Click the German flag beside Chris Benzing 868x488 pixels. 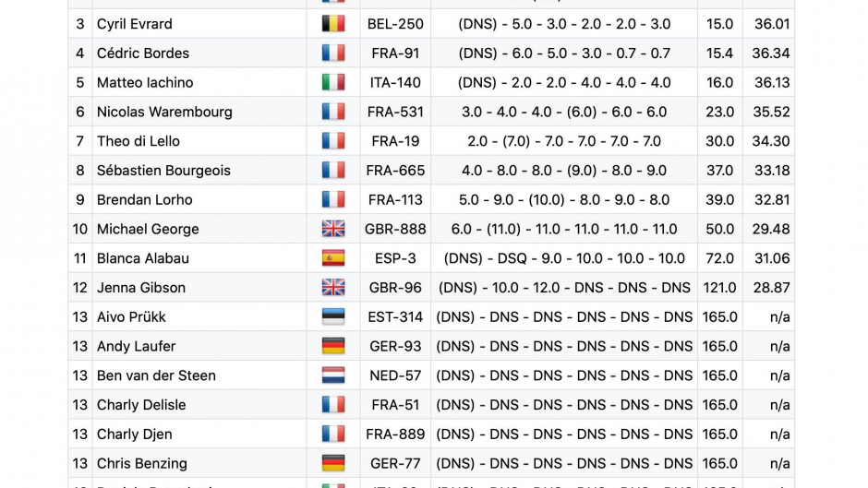coord(333,464)
